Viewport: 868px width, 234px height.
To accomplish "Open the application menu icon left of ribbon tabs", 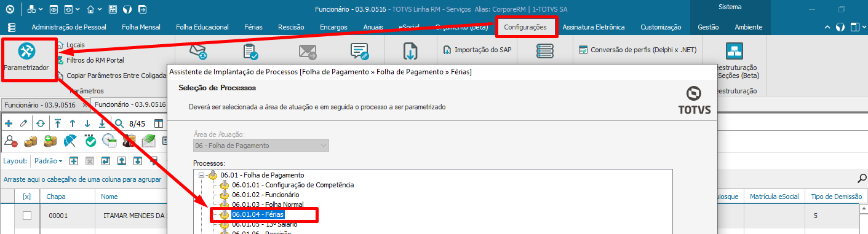I will point(12,27).
